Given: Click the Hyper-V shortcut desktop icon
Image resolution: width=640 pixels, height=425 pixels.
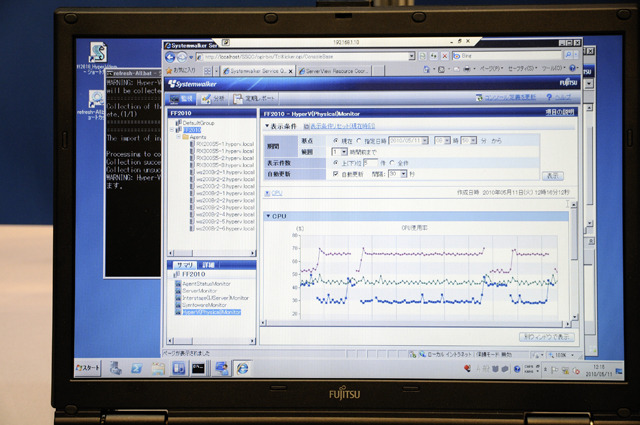Looking at the screenshot, I should (98, 52).
